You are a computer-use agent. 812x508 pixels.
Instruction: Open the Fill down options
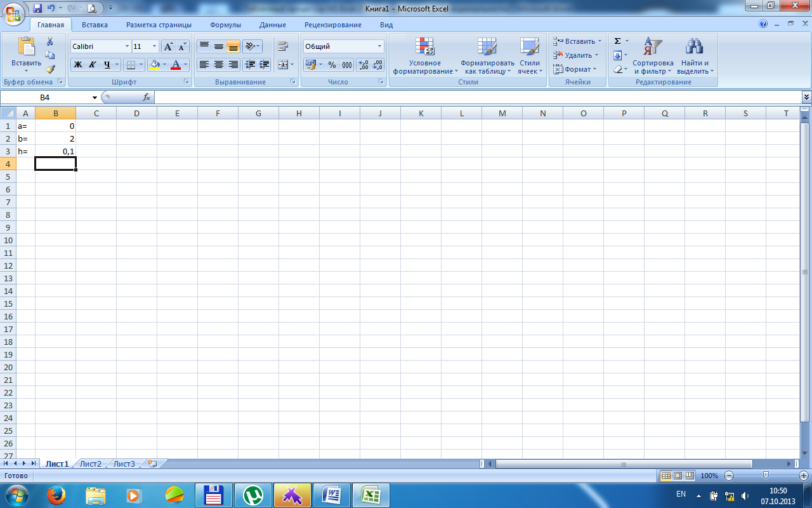tap(620, 55)
